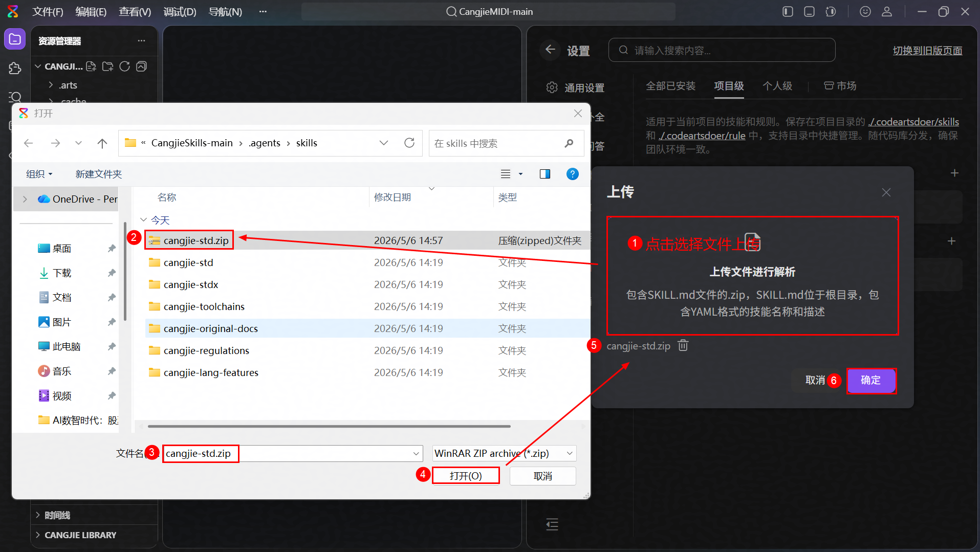The width and height of the screenshot is (980, 552).
Task: Toggle bottom panel layout icon in title bar
Action: coord(809,11)
